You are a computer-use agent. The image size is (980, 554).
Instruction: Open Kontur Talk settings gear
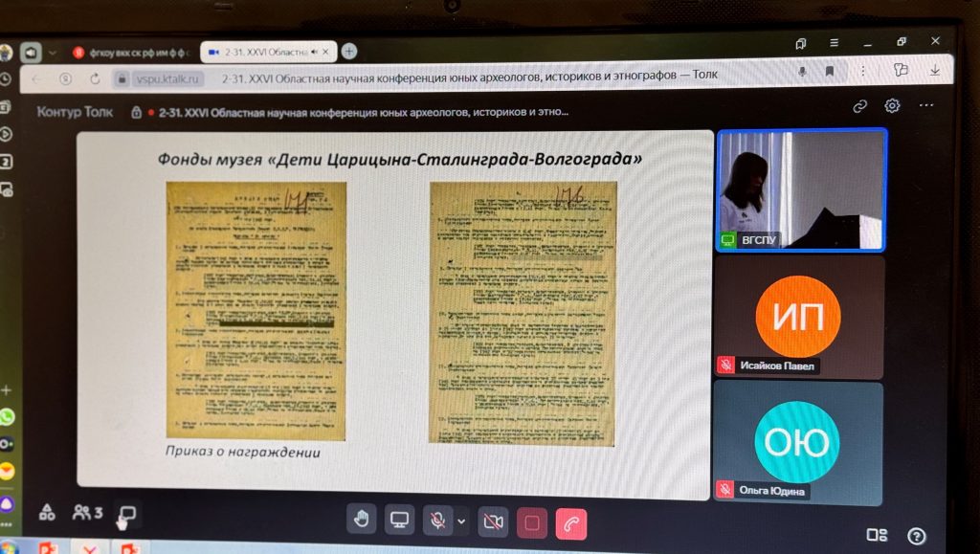[x=892, y=105]
